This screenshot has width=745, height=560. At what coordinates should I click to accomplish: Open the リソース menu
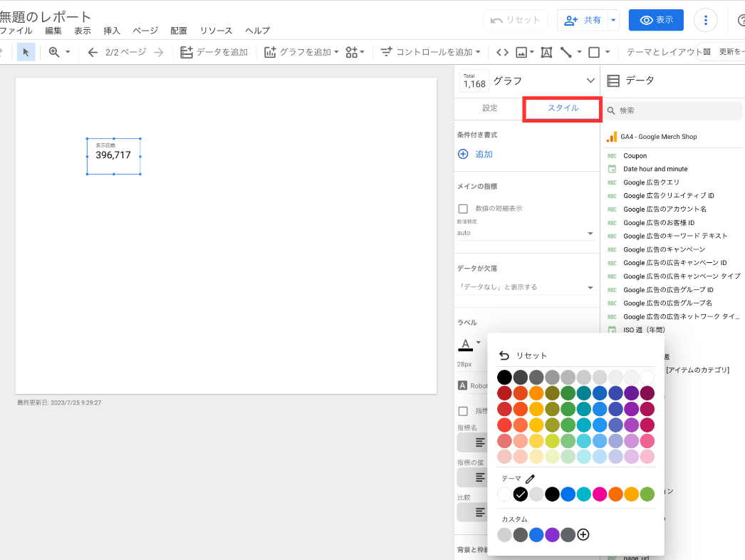217,31
